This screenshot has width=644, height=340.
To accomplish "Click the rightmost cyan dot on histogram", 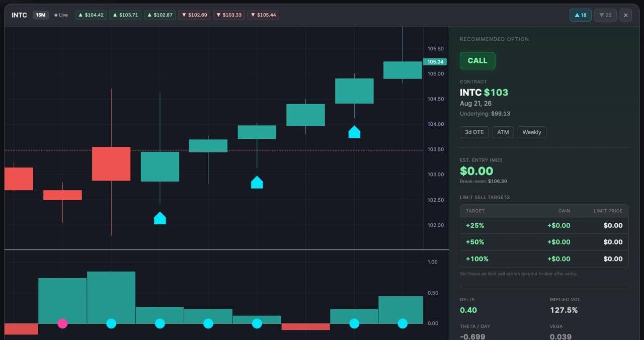I will tap(403, 323).
